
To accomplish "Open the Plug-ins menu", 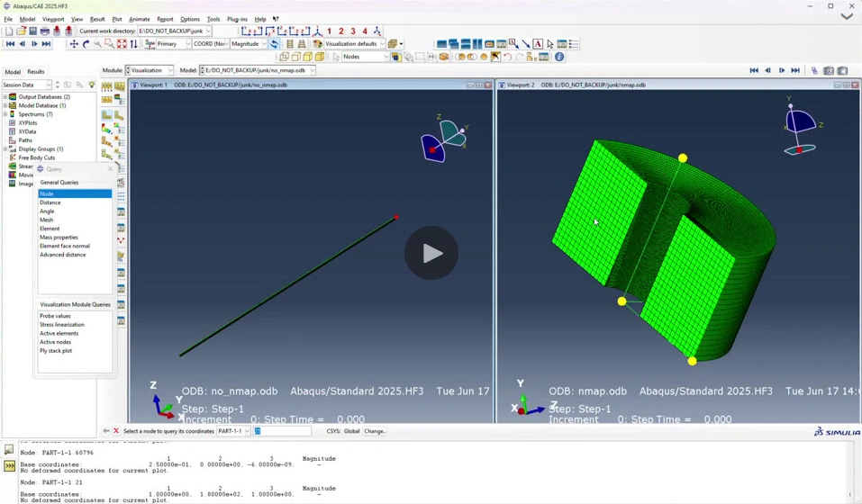I will click(x=237, y=19).
